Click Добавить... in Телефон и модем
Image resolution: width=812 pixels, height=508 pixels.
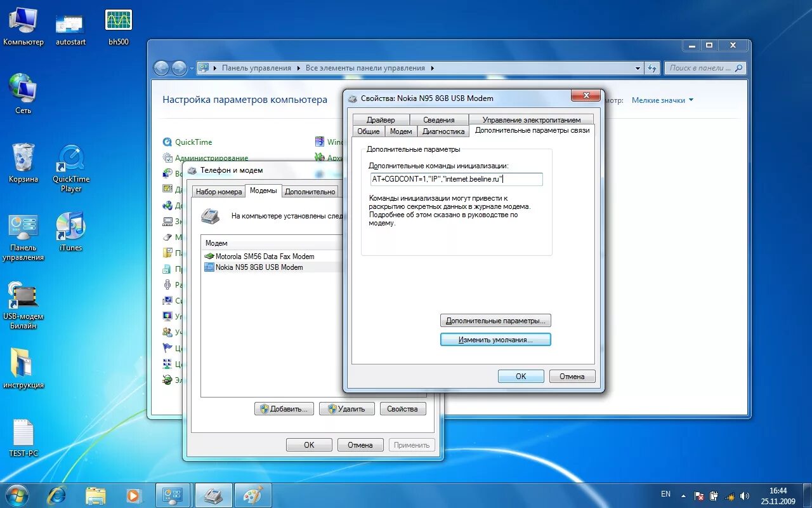point(284,408)
